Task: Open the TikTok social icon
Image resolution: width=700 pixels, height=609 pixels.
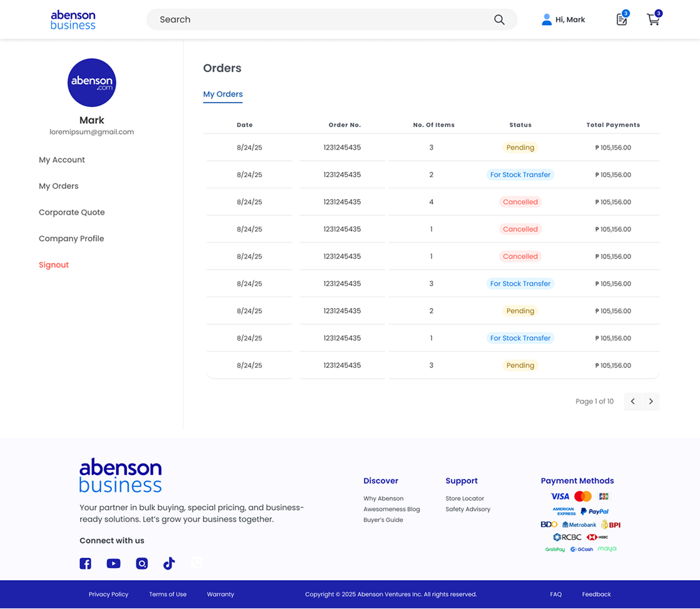Action: (x=169, y=563)
